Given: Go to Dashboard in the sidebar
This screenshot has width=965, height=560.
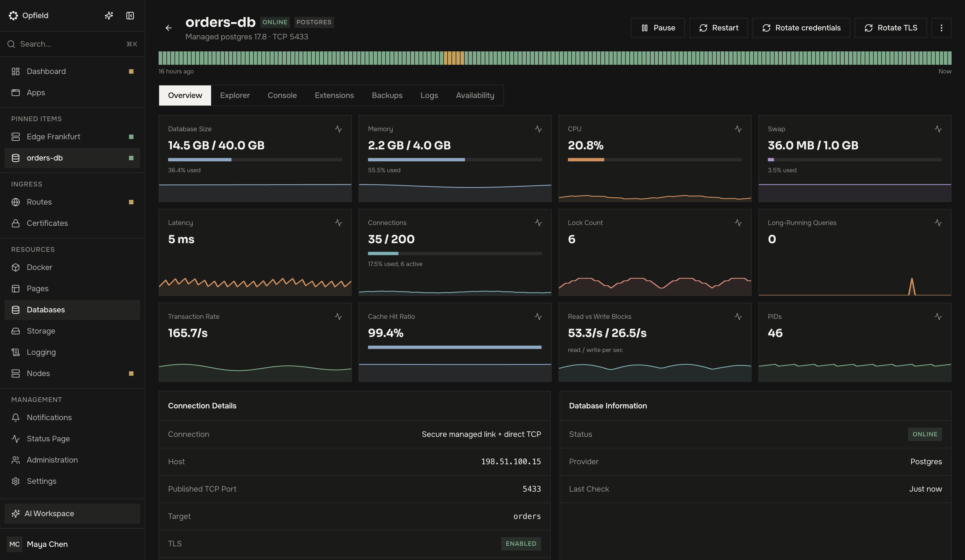Looking at the screenshot, I should [72, 71].
